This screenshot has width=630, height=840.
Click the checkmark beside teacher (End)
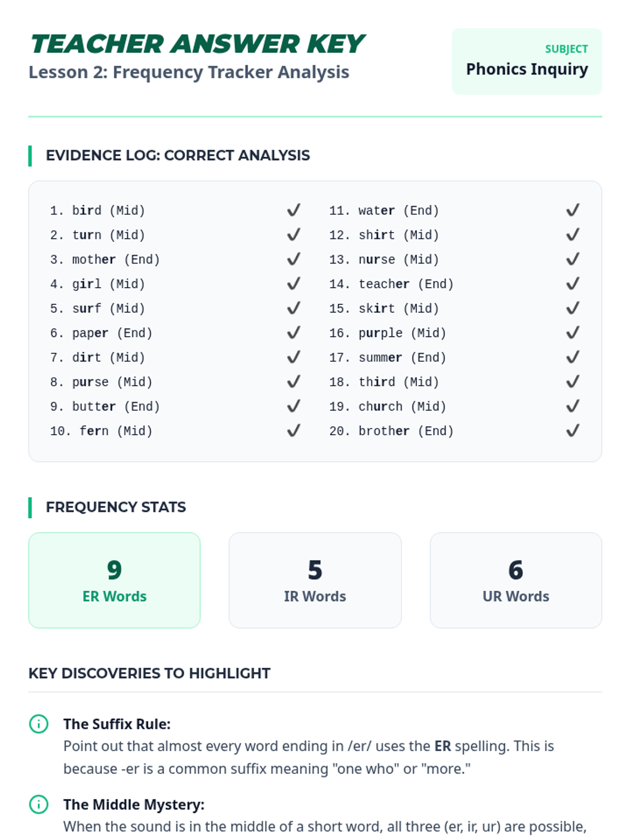(573, 284)
